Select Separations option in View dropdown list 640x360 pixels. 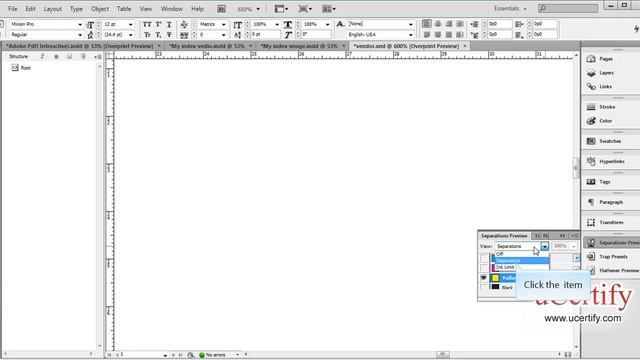click(x=522, y=260)
